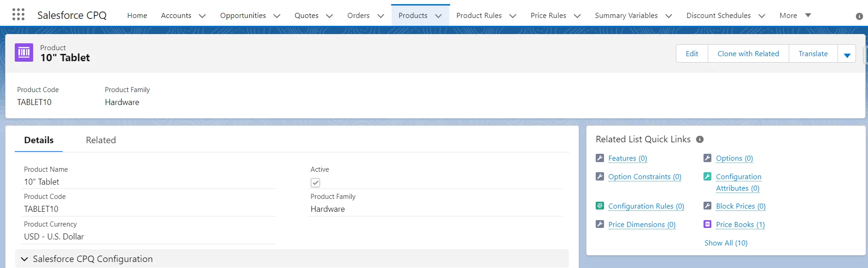
Task: Open the Product Rules tab
Action: pos(479,16)
